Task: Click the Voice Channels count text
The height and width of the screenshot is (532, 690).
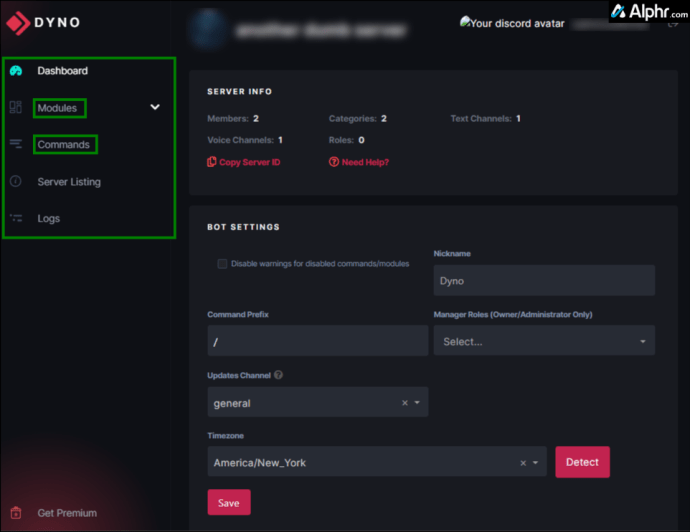Action: pyautogui.click(x=245, y=140)
